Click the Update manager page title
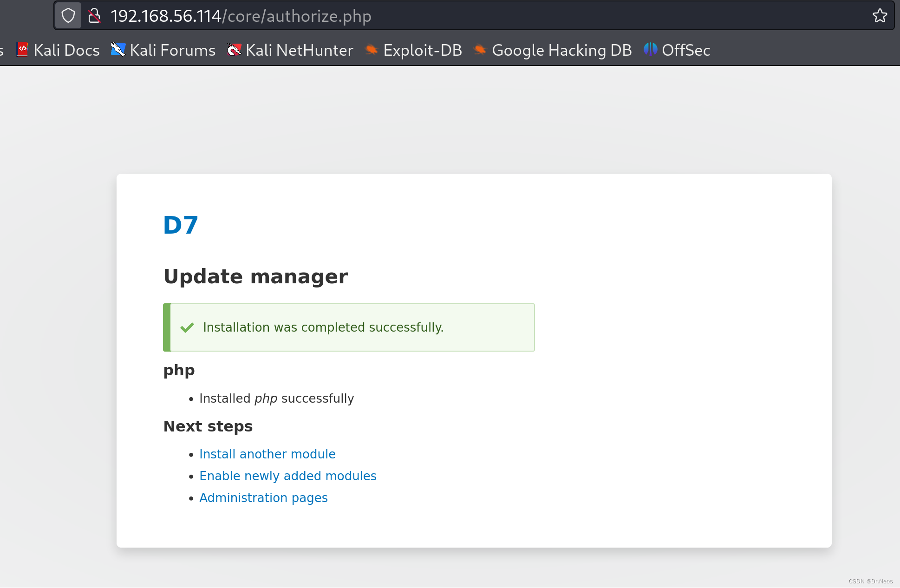 (x=256, y=276)
